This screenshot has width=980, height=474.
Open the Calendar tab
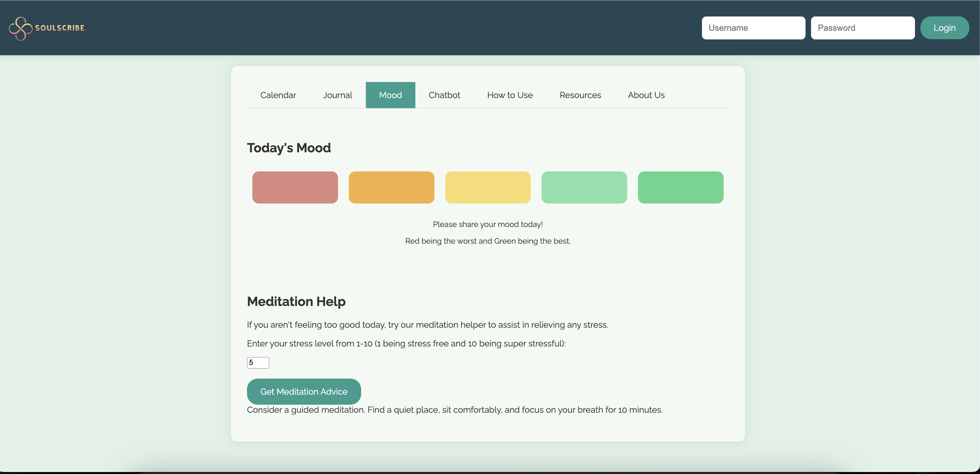coord(278,95)
